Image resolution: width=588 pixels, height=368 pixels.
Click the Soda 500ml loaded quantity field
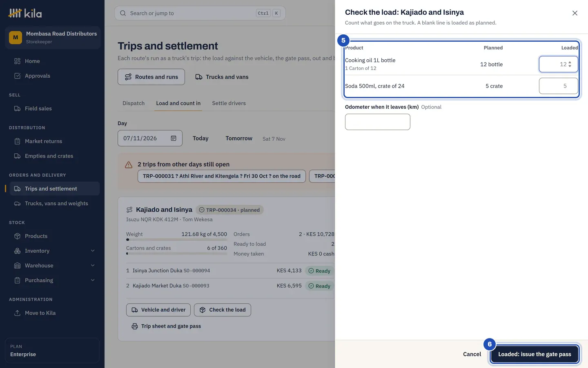pyautogui.click(x=558, y=86)
